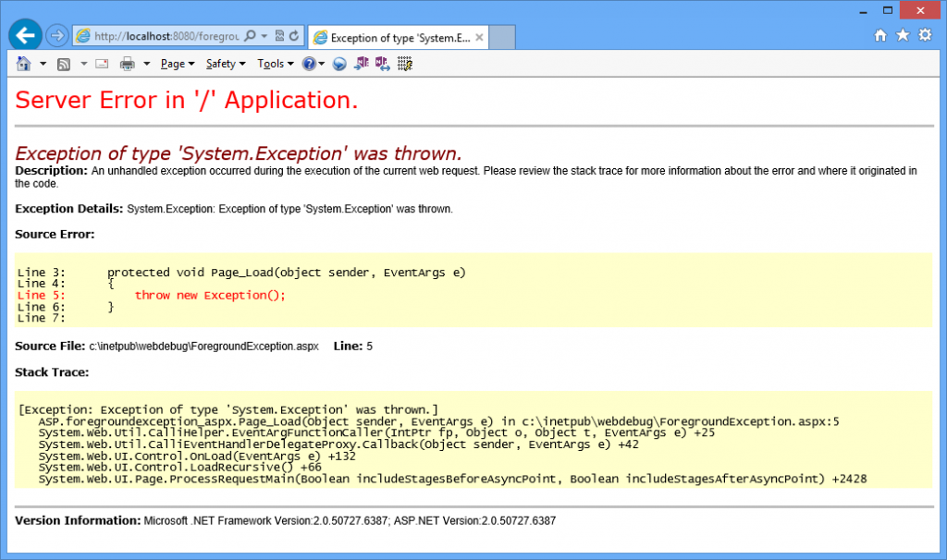Click the source file path ForegroundException.aspx

pos(204,347)
